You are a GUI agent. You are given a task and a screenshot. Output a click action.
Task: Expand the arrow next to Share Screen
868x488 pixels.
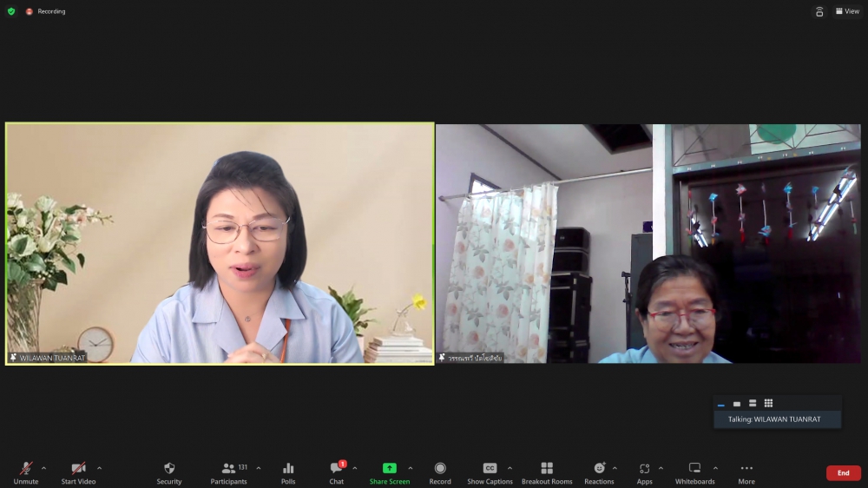pos(411,468)
